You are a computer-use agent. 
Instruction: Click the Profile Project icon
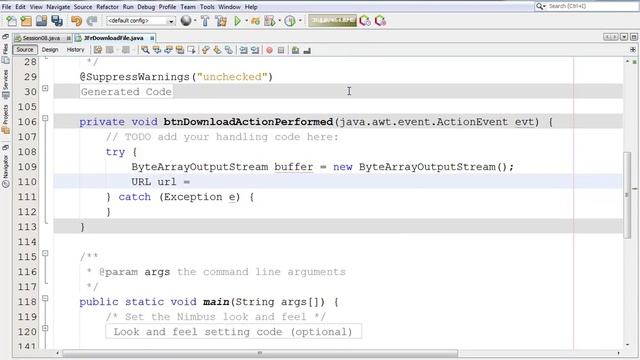270,21
